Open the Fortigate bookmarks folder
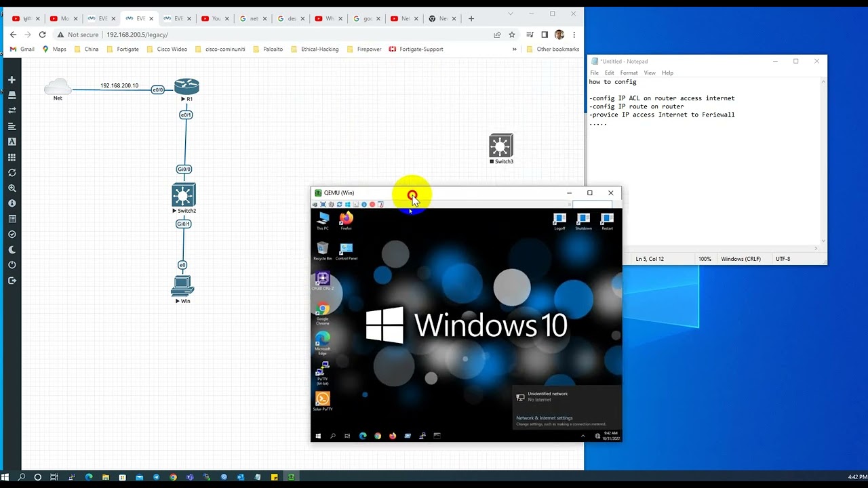Screen dimensions: 868x488 (123, 49)
